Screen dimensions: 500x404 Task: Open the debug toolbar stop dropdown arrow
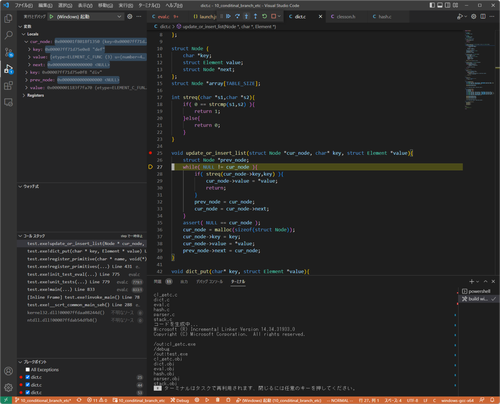point(279,16)
